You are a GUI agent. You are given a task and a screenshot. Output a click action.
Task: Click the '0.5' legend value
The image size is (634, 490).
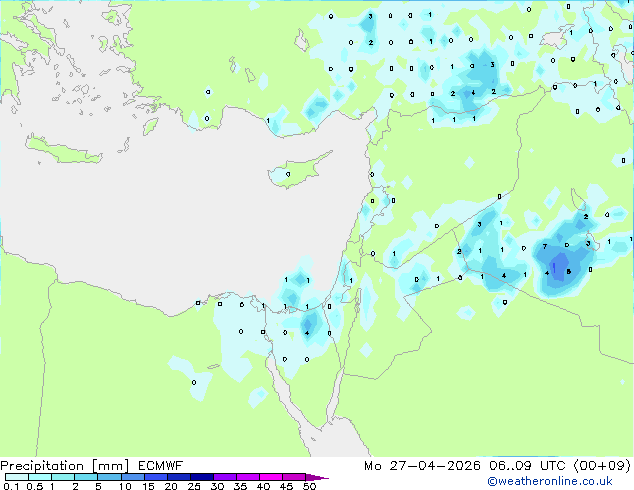tap(34, 486)
